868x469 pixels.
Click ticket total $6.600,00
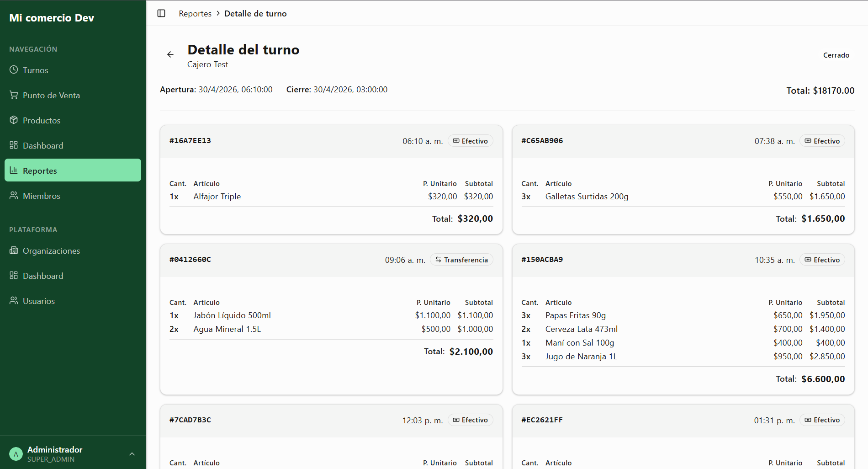(x=823, y=379)
